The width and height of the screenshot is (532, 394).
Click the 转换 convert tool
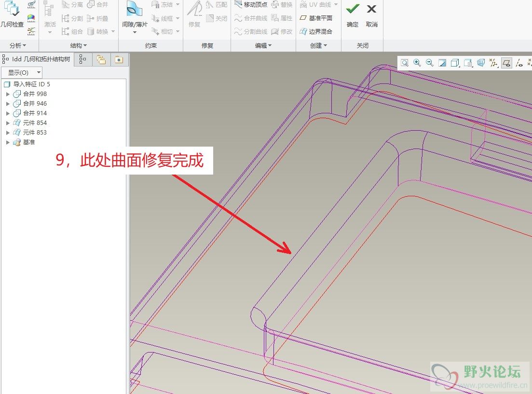[98, 31]
